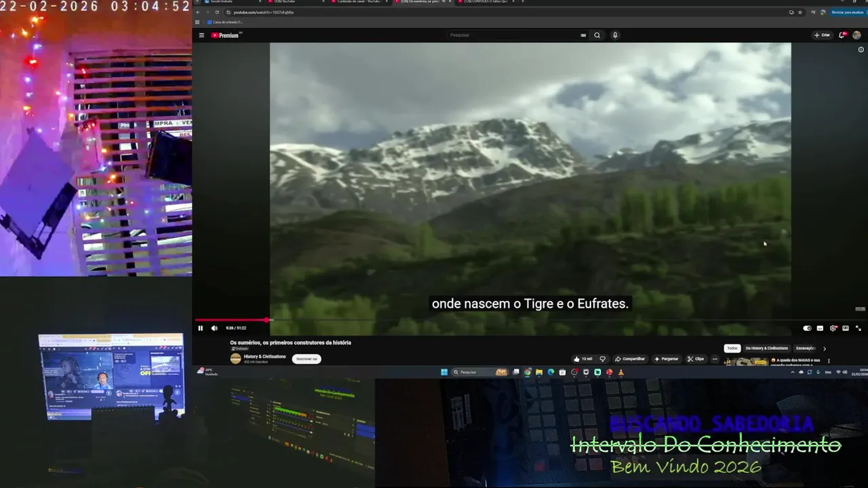Click the Inscrever-se subscribe button
The width and height of the screenshot is (868, 488).
click(307, 359)
